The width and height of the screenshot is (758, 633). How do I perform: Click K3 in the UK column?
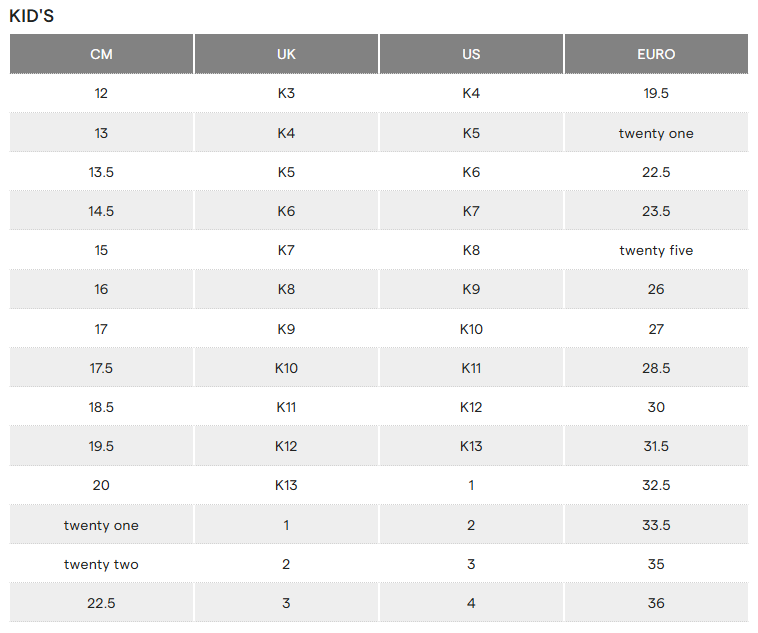(x=286, y=93)
